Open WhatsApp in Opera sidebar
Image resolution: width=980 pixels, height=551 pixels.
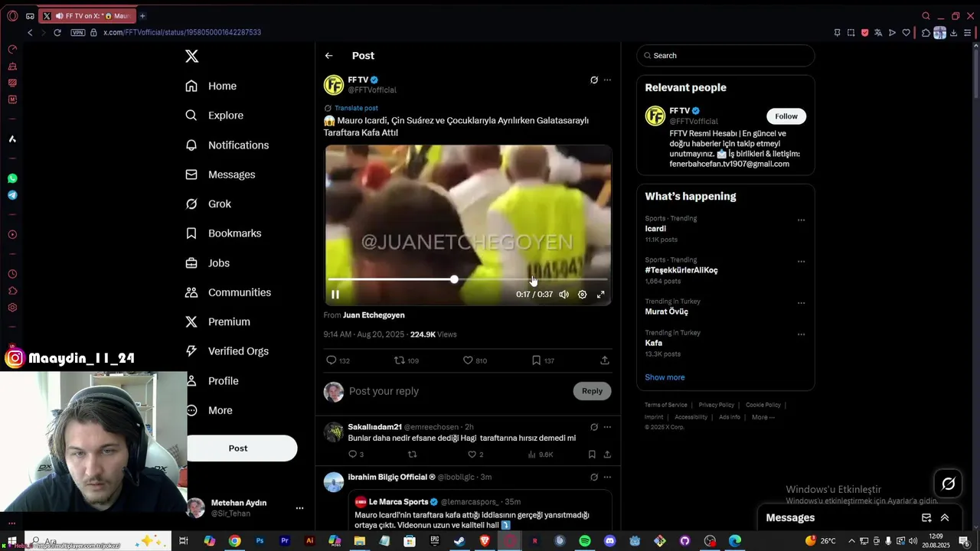point(12,178)
